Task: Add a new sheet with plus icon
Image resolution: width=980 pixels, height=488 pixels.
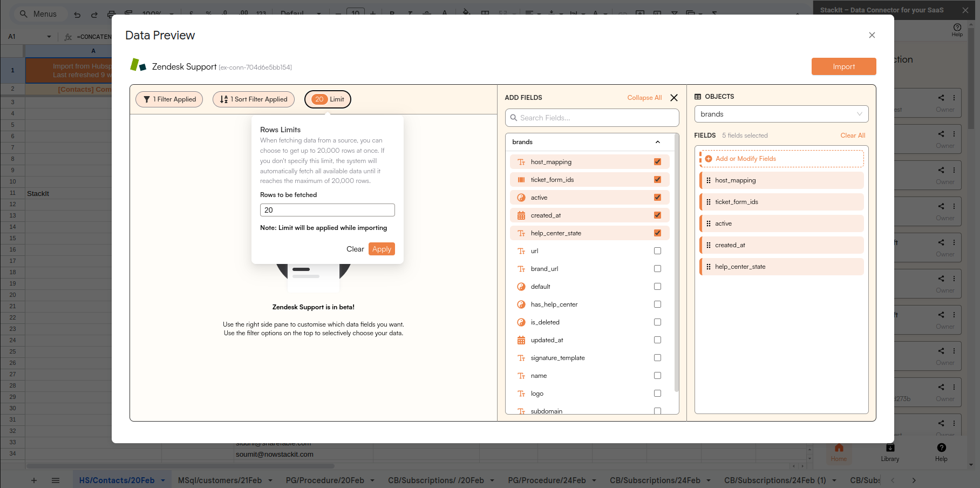Action: tap(33, 480)
